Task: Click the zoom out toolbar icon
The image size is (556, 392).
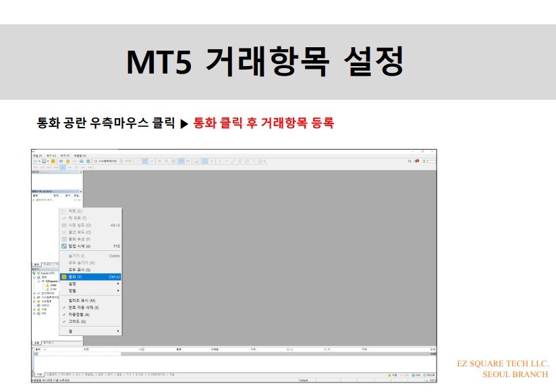Action: (167, 161)
